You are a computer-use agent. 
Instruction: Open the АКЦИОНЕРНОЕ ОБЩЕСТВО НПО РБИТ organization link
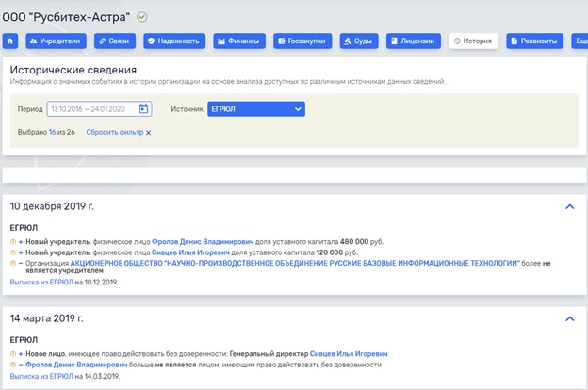coord(295,263)
